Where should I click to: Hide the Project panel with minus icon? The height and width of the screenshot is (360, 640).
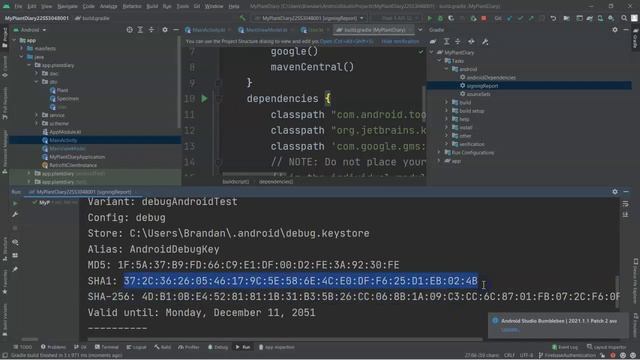[x=176, y=30]
